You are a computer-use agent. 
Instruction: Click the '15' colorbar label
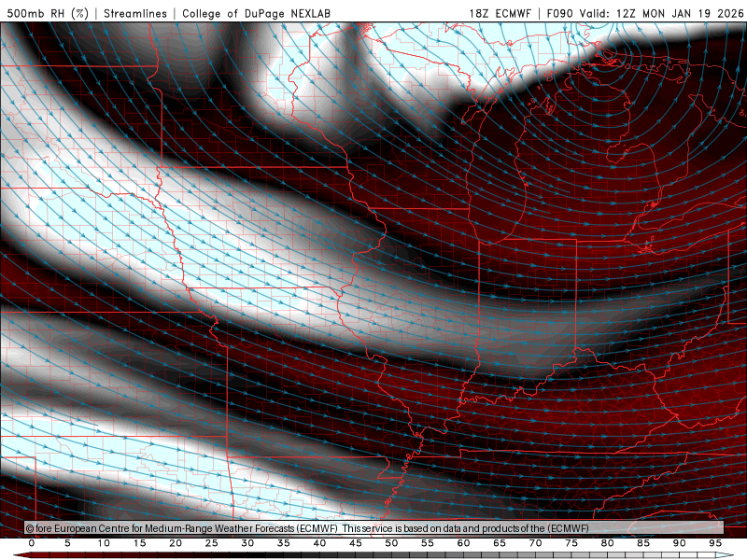[x=139, y=543]
